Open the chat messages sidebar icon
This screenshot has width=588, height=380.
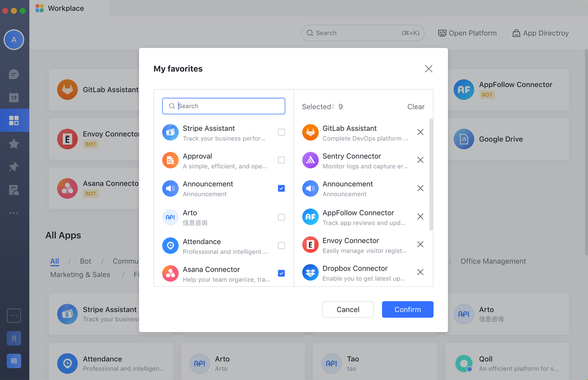pos(14,75)
